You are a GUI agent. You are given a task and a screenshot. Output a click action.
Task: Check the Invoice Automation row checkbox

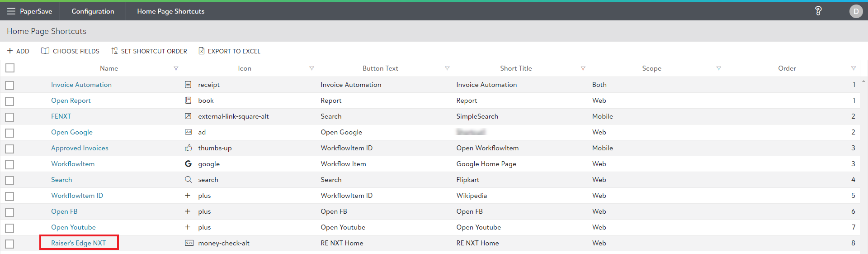coord(10,85)
